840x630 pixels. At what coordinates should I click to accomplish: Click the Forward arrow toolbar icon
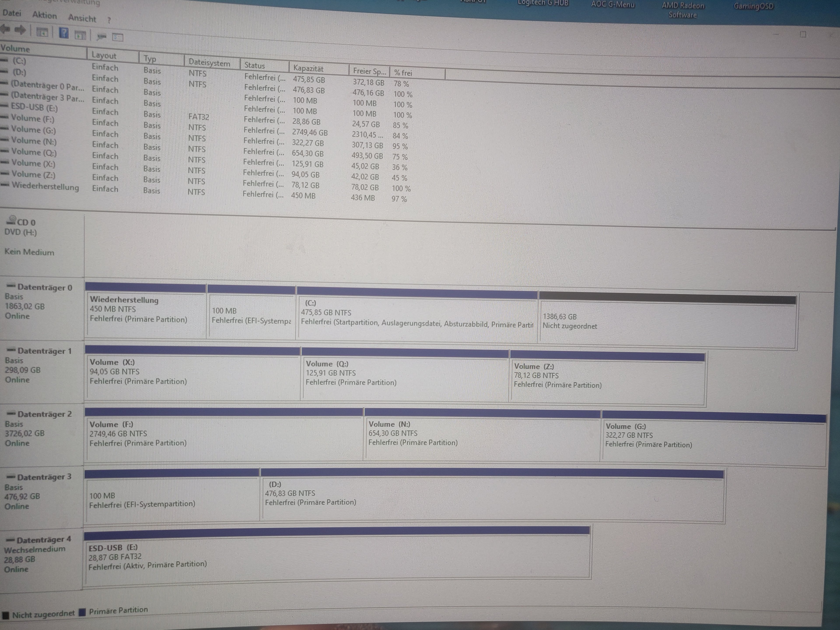coord(20,30)
